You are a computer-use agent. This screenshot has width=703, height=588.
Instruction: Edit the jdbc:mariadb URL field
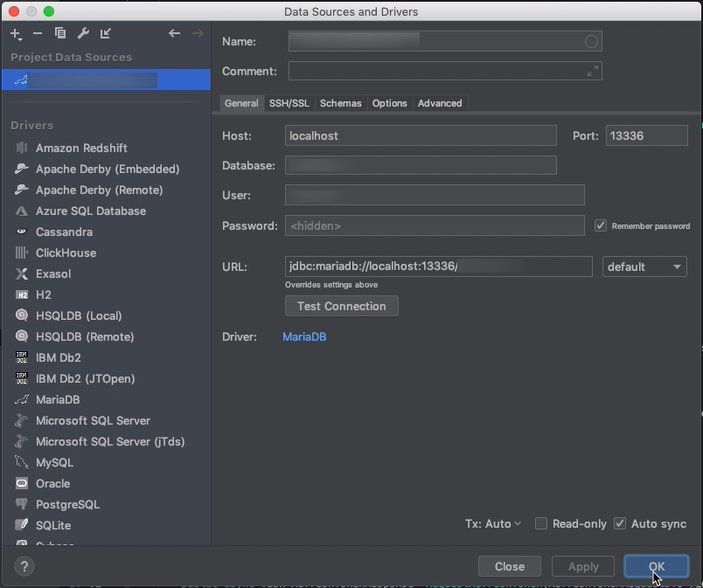tap(438, 266)
